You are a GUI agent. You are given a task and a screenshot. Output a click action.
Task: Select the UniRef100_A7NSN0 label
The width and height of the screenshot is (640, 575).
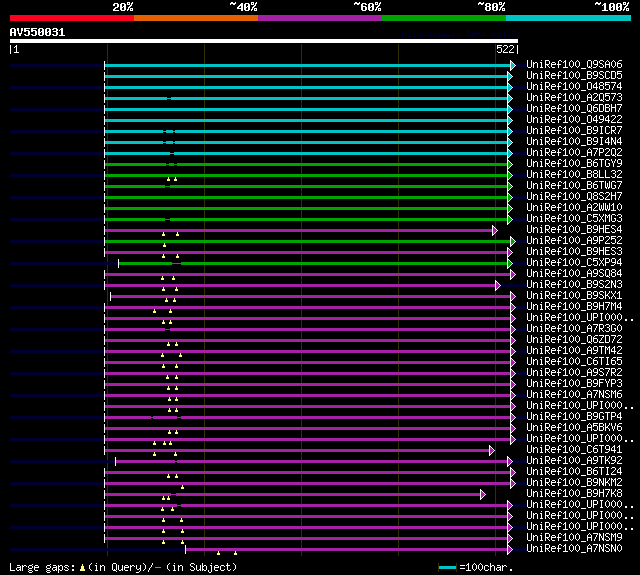click(574, 549)
